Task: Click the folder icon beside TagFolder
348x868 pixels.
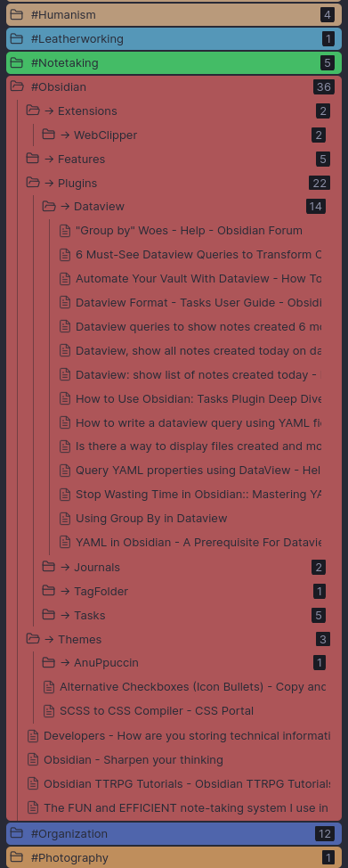Action: [49, 591]
